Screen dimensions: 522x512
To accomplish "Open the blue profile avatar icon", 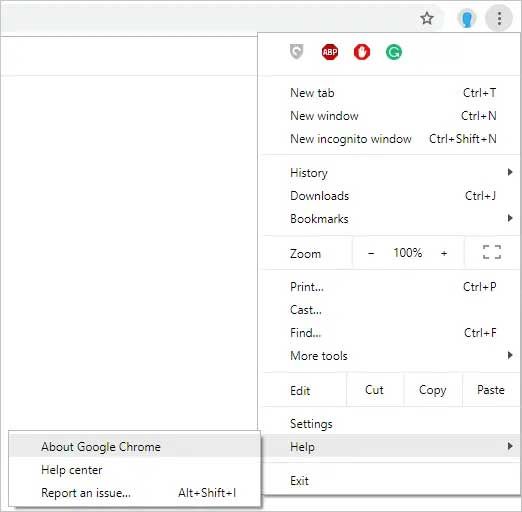I will pyautogui.click(x=466, y=18).
